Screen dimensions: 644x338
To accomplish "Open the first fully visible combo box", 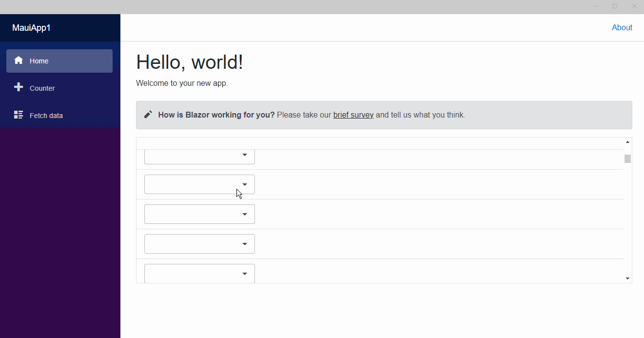I will click(199, 184).
